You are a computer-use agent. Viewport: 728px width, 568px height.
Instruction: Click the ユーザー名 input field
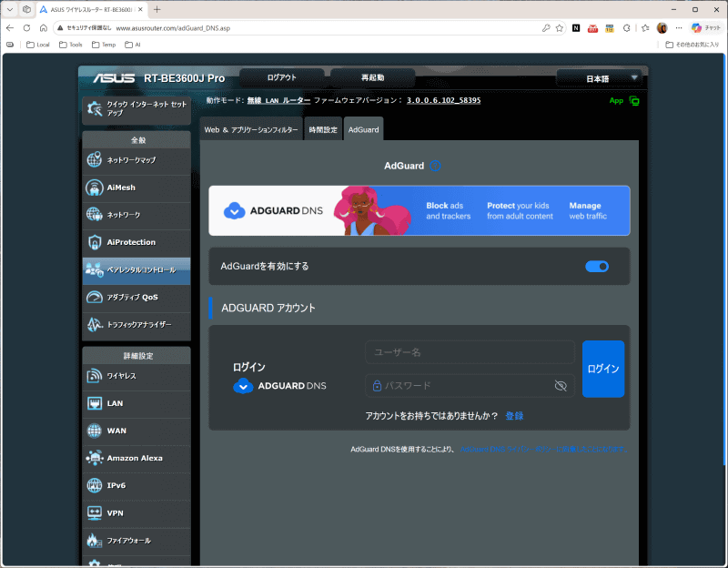[x=470, y=352]
